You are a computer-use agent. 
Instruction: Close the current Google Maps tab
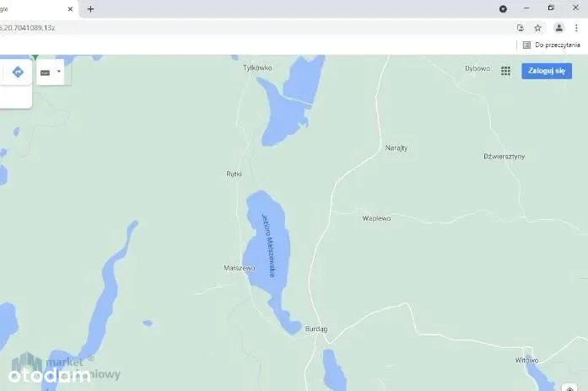tap(71, 9)
